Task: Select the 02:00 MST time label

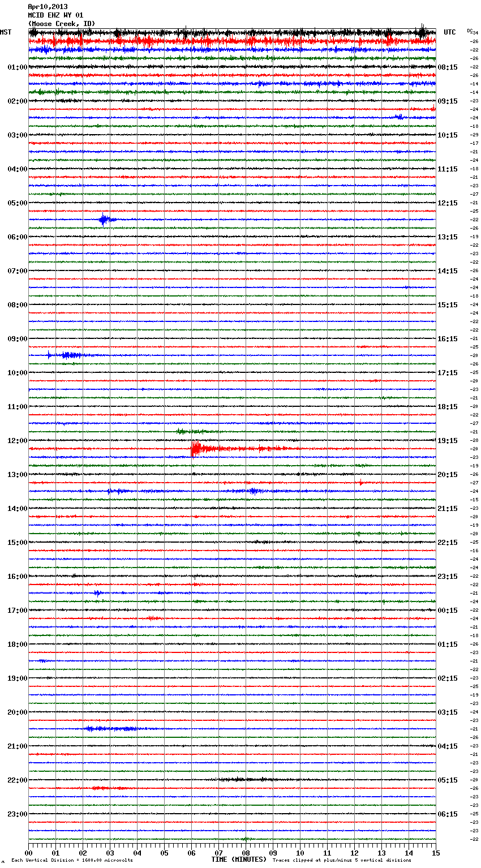Action: [x=18, y=101]
